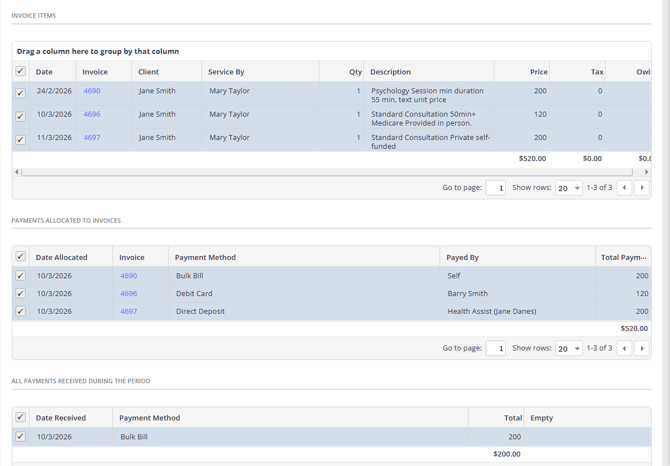Image resolution: width=670 pixels, height=466 pixels.
Task: Sort by Date Received column header
Action: click(x=61, y=418)
